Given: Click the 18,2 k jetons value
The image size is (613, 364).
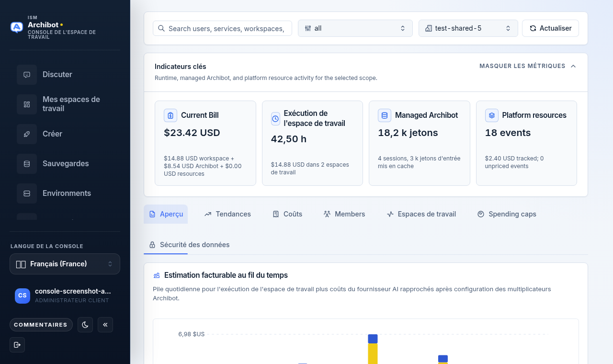Looking at the screenshot, I should tap(408, 133).
